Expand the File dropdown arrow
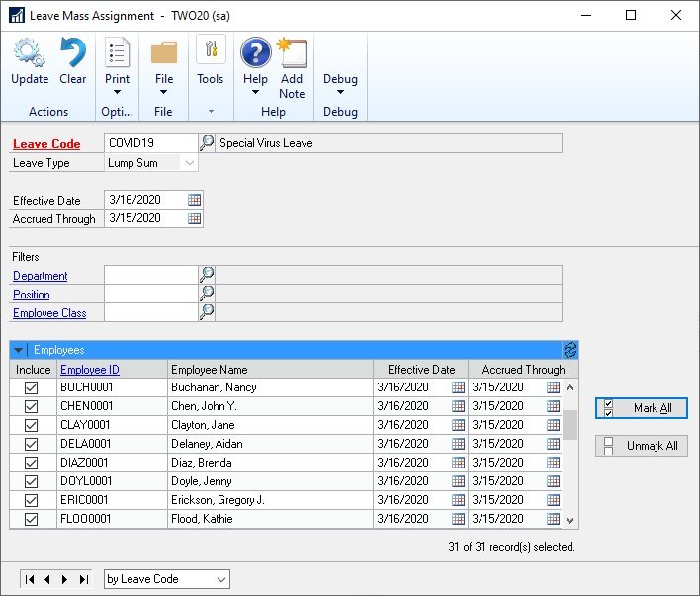Image resolution: width=700 pixels, height=596 pixels. (x=164, y=92)
